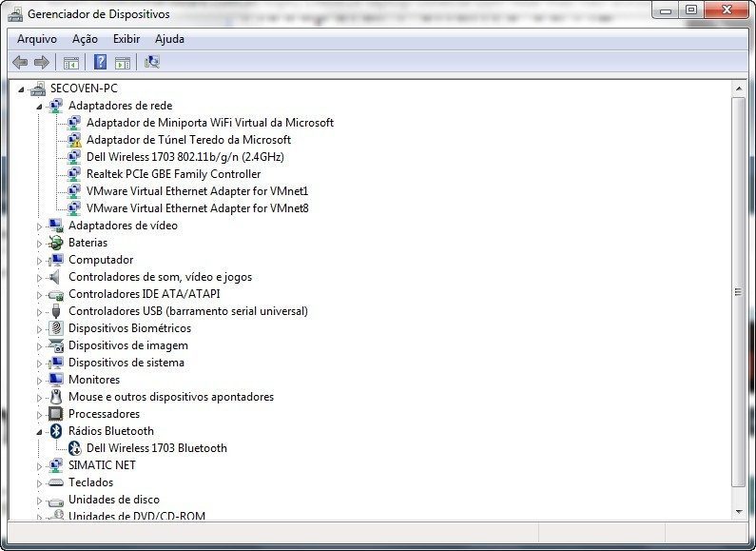This screenshot has width=756, height=551.
Task: Open the Arquivo menu
Action: pyautogui.click(x=37, y=39)
